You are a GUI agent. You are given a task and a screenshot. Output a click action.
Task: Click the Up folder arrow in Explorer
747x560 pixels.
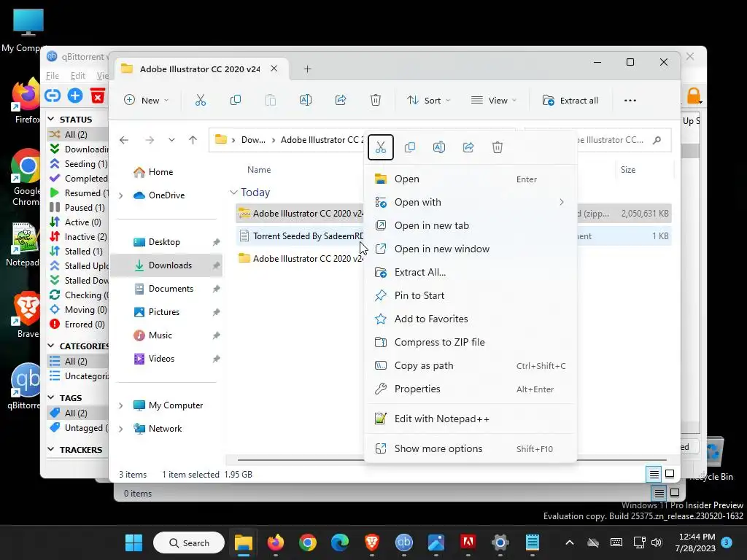click(x=193, y=140)
